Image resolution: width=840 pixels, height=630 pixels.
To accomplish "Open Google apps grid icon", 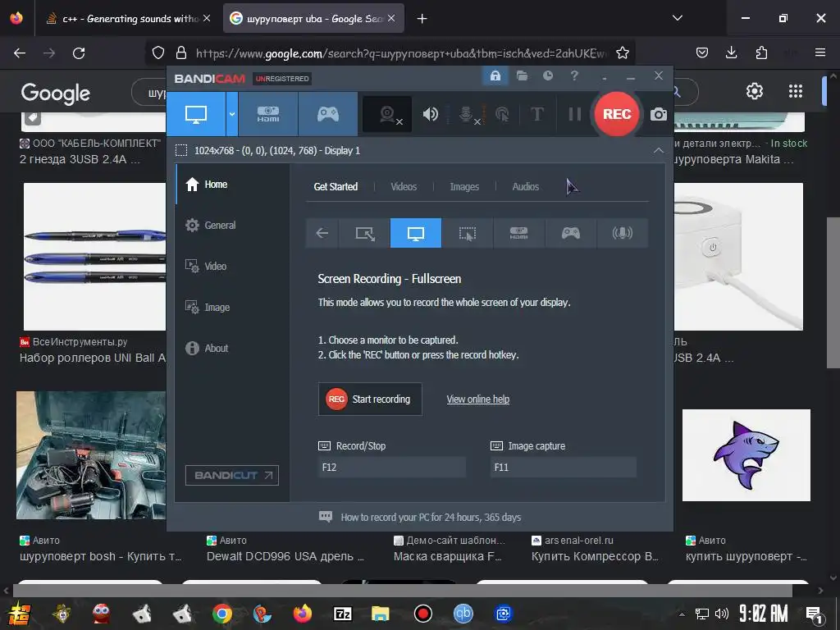I will 796,91.
